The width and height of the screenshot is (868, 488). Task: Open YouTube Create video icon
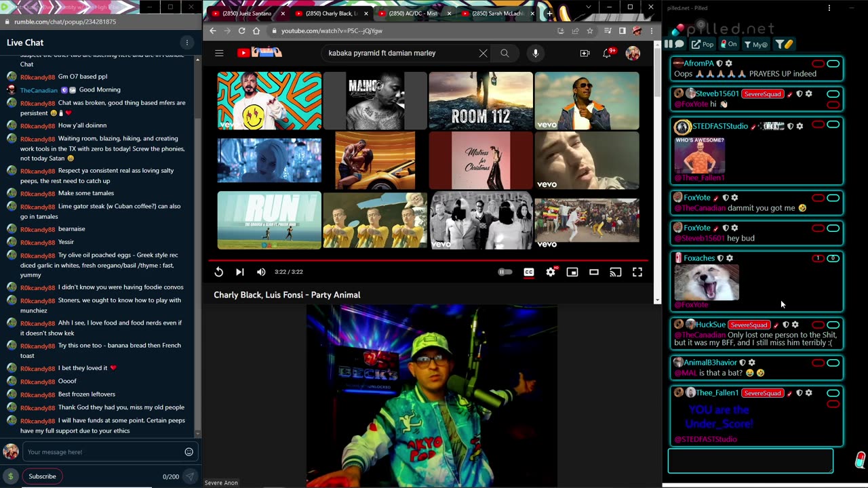(585, 53)
